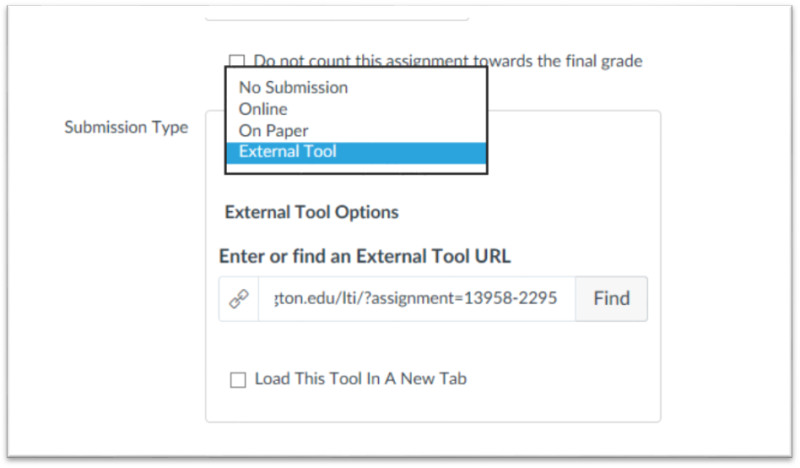The width and height of the screenshot is (800, 468).
Task: Click the assignment number 13958-2295 in the URL
Action: [x=510, y=298]
